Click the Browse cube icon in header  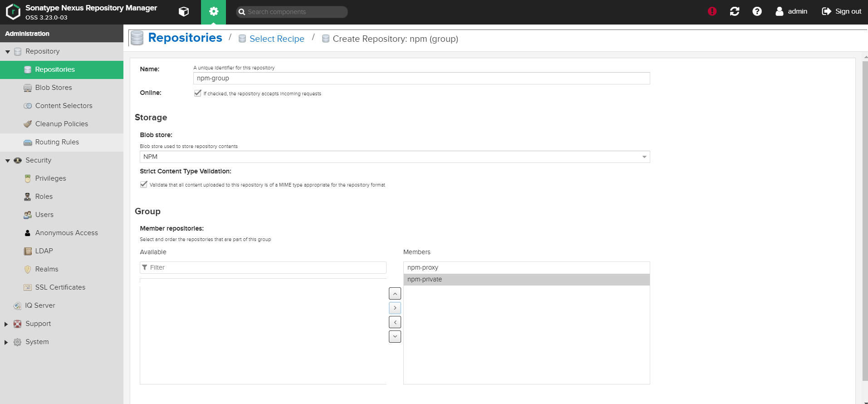(184, 12)
